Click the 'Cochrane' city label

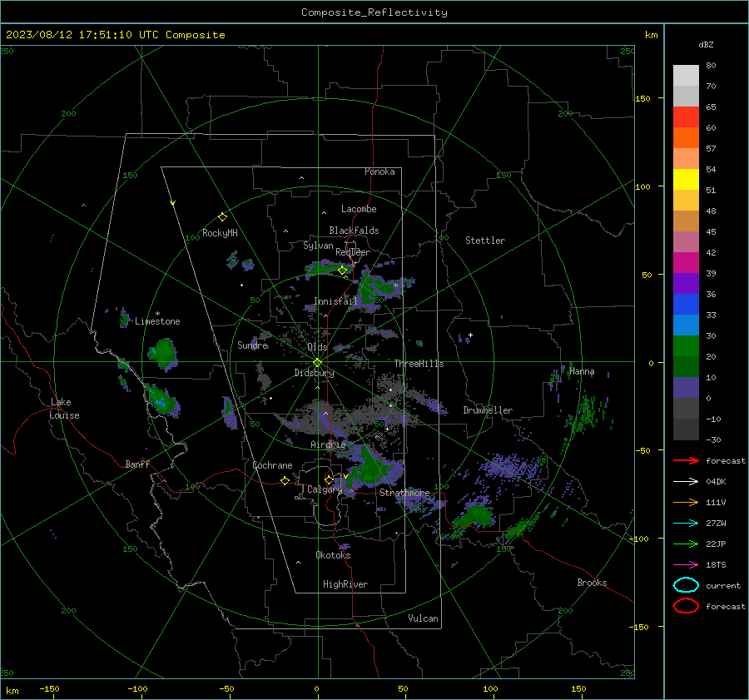272,465
